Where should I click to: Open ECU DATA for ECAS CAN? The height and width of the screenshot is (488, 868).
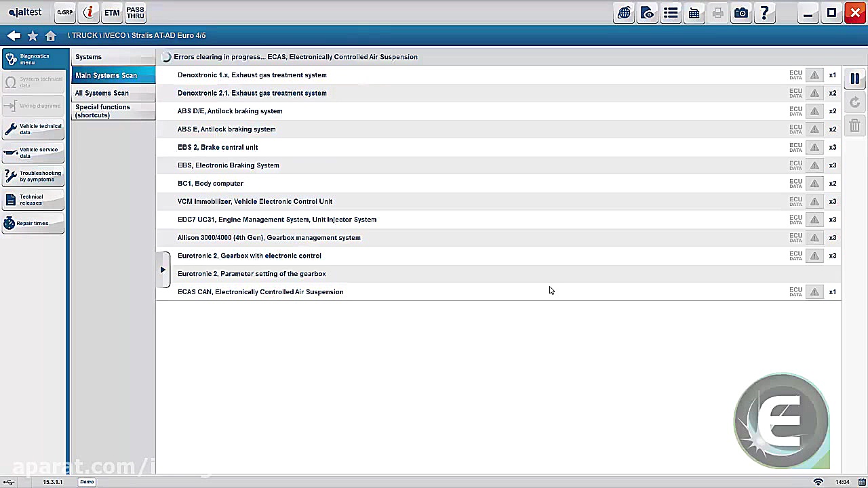click(795, 291)
